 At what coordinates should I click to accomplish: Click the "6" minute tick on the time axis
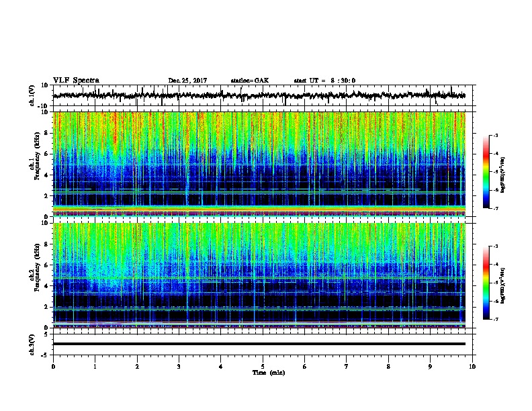point(305,367)
